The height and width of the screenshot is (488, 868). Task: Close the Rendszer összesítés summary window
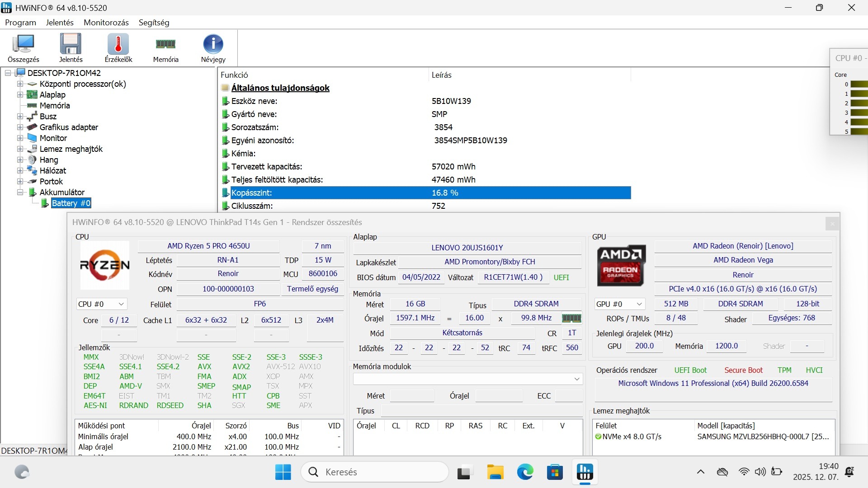click(x=832, y=223)
